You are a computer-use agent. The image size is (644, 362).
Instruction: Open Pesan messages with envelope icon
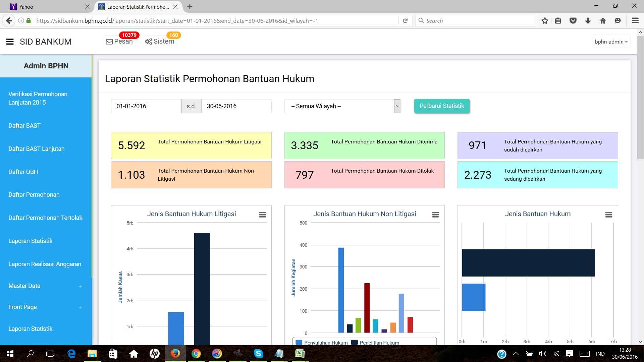(x=119, y=42)
